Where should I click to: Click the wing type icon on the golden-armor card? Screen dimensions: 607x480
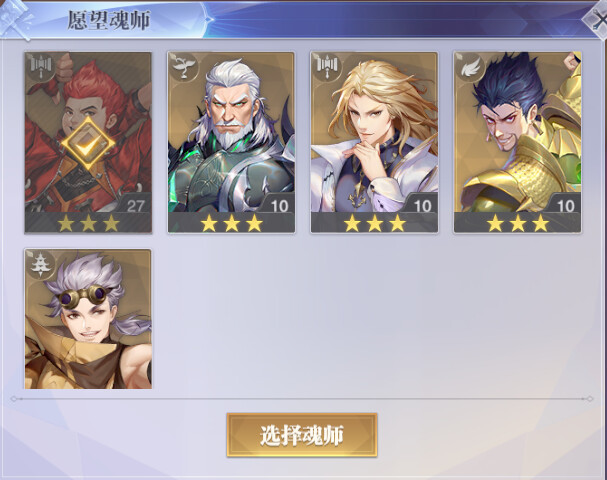tap(470, 66)
